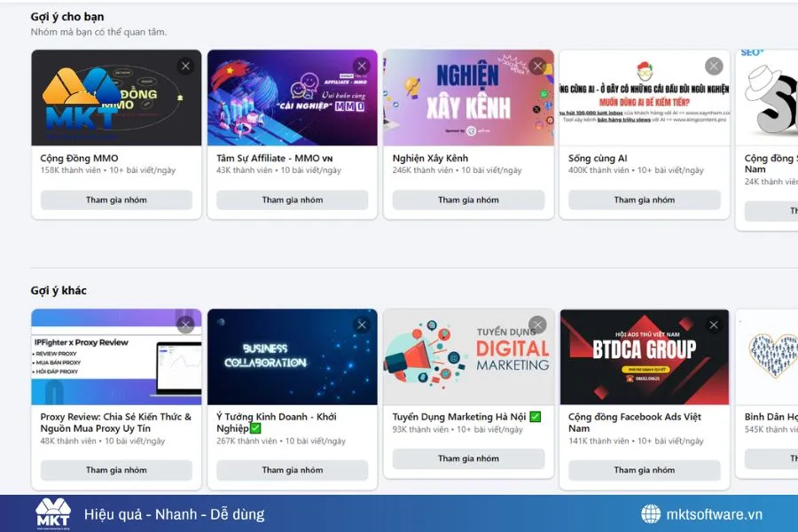Screen dimensions: 798x532
Task: Join the Cộng đồng Facebook Ads Việt Nam group
Action: 645,470
